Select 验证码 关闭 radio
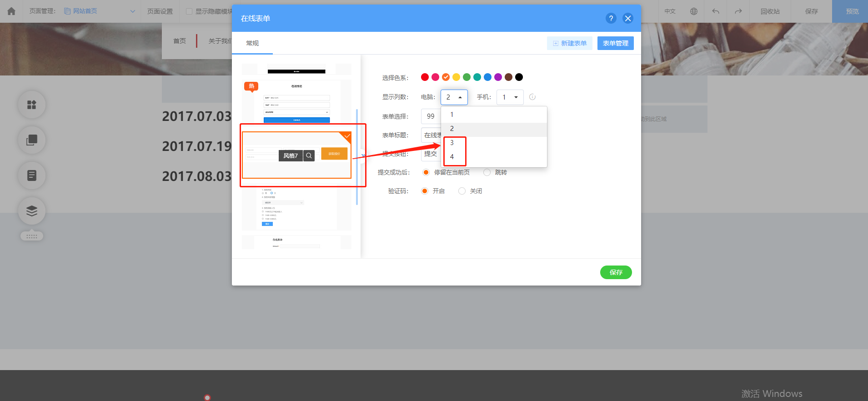Screen dimensions: 868x401 point(462,191)
